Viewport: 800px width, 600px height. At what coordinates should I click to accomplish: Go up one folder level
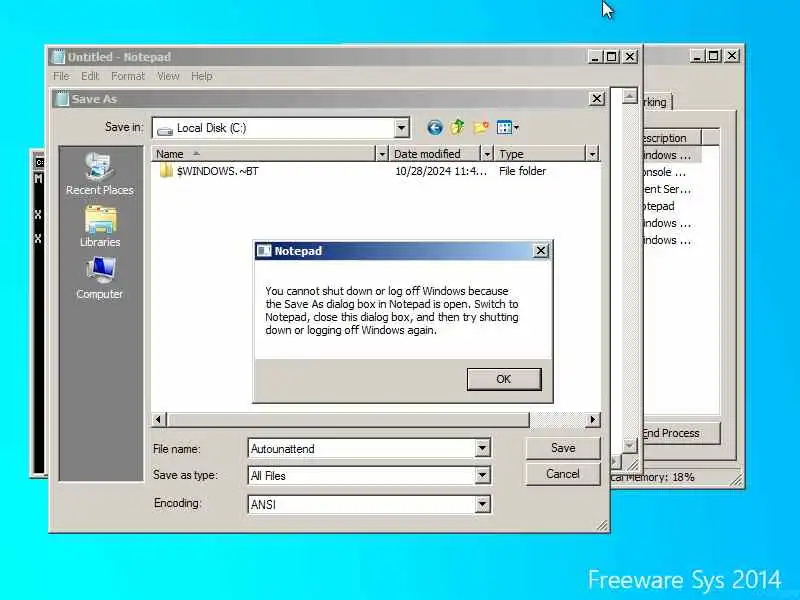pos(457,127)
